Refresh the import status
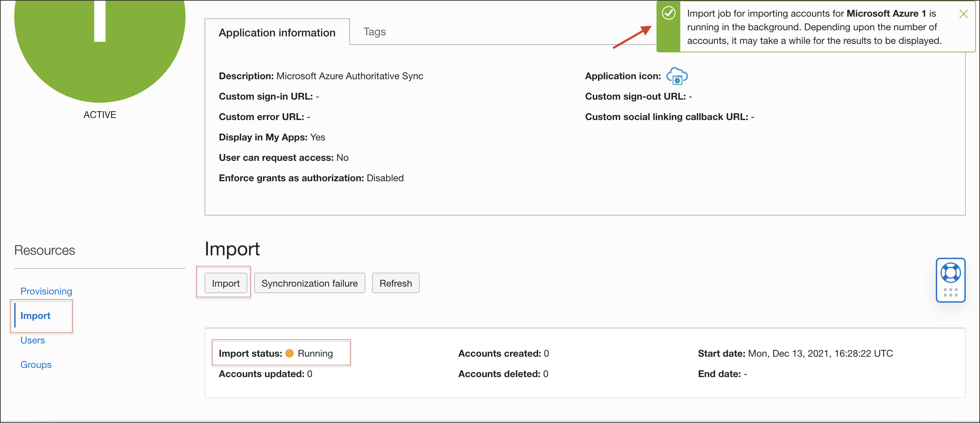The width and height of the screenshot is (980, 423). [395, 283]
